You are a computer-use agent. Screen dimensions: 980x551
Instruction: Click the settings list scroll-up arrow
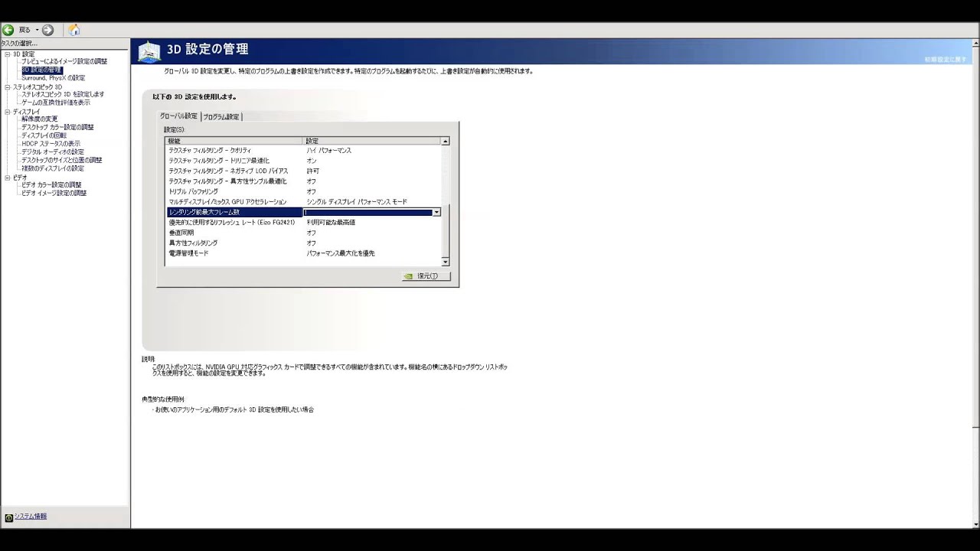tap(446, 142)
